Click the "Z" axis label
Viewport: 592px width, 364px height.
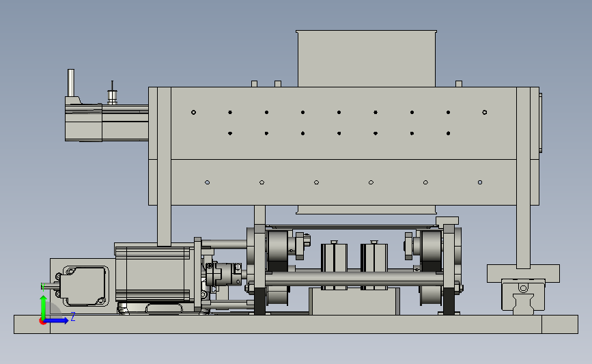coord(73,316)
